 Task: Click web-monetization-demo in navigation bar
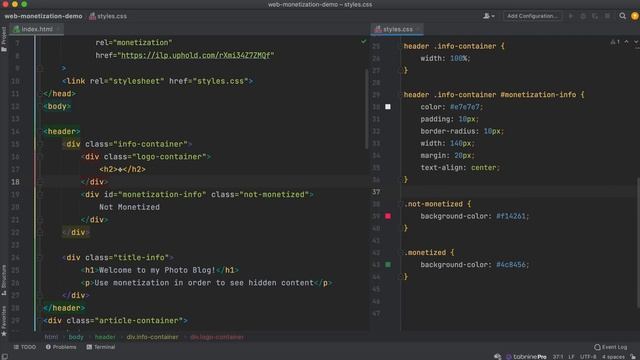click(x=43, y=16)
